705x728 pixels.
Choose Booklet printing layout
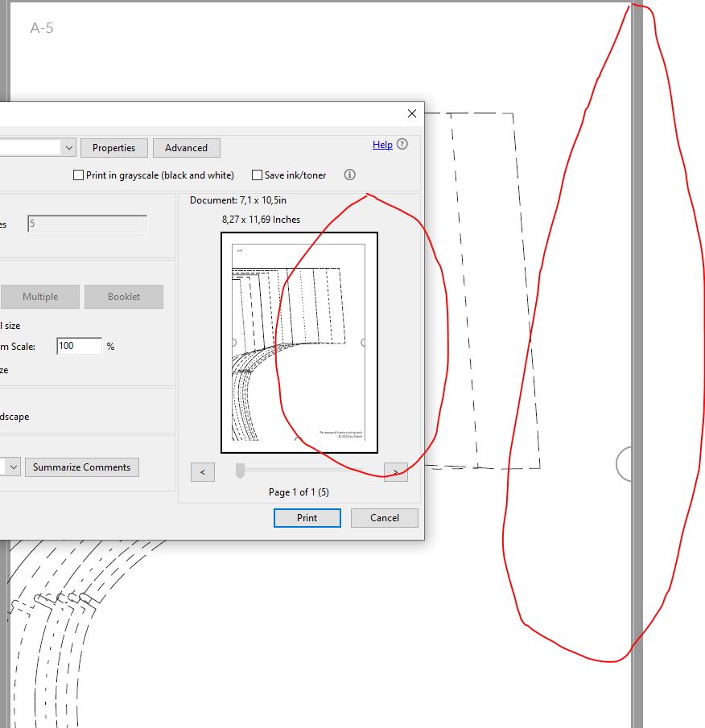tap(124, 296)
